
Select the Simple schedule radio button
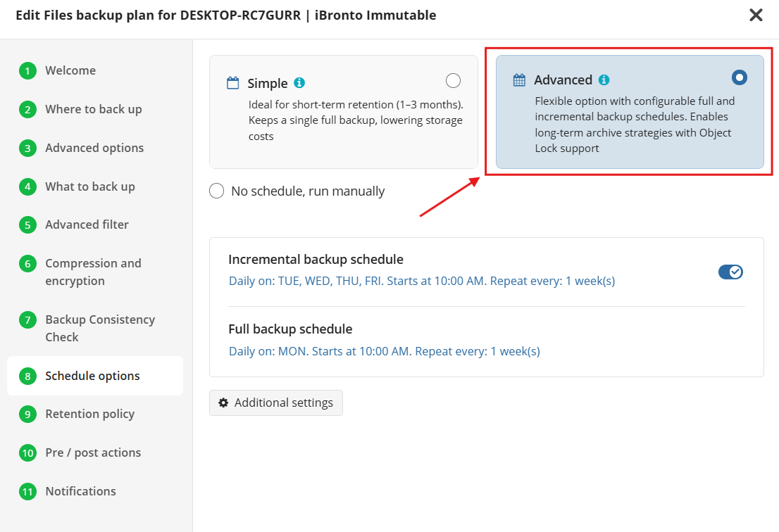454,81
